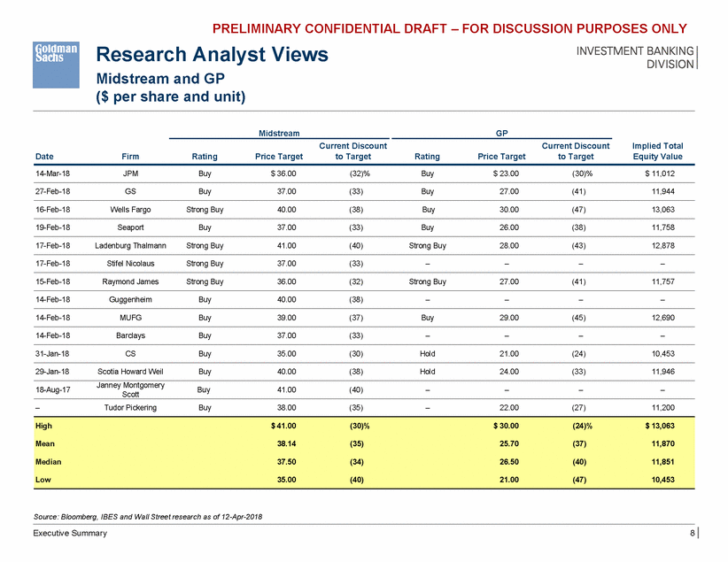The width and height of the screenshot is (728, 562).
Task: Click the '12,878' equity value
Action: pyautogui.click(x=663, y=245)
